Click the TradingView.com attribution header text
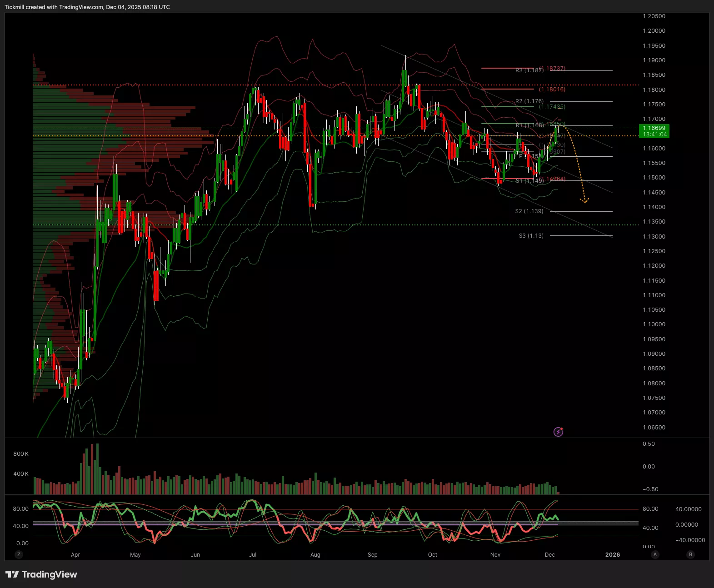Screen dimensions: 714x588 click(87, 7)
